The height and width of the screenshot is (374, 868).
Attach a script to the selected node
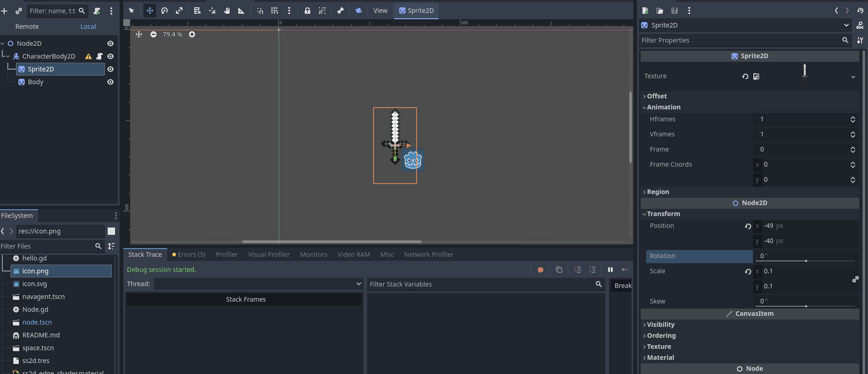coord(97,11)
